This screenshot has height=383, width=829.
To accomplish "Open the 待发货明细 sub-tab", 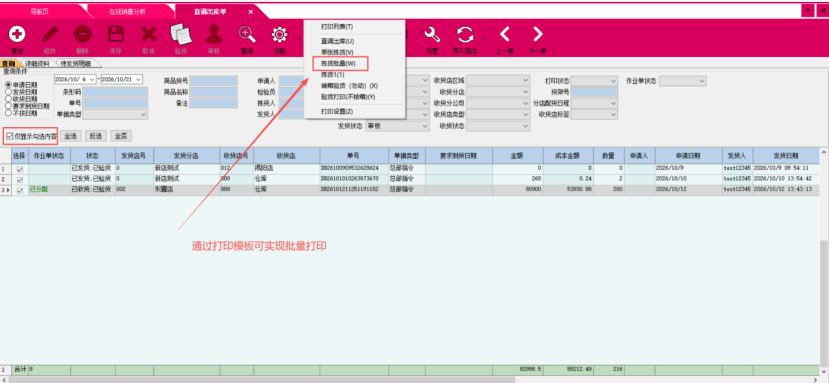I will [x=75, y=63].
